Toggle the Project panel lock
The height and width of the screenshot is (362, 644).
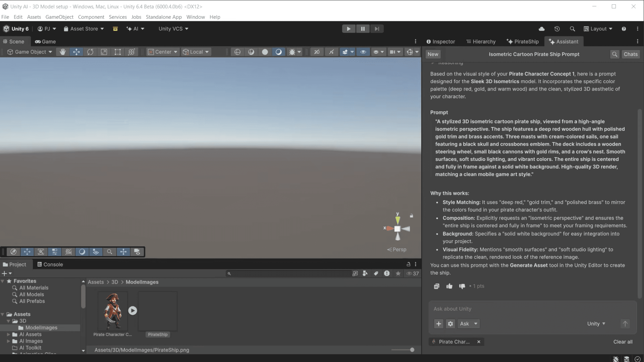[x=409, y=264]
